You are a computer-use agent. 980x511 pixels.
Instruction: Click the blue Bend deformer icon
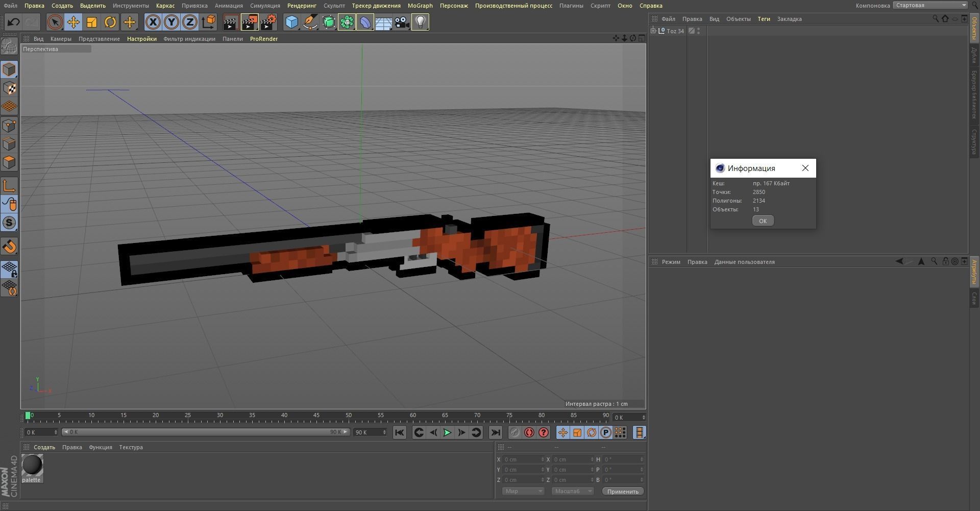365,22
